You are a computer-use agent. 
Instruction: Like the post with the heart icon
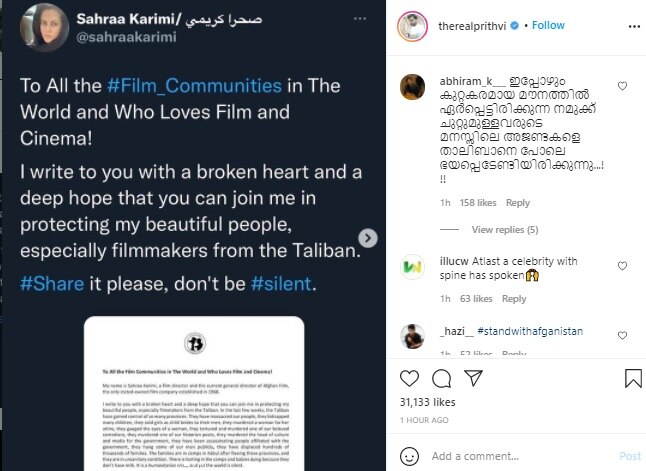pos(410,379)
